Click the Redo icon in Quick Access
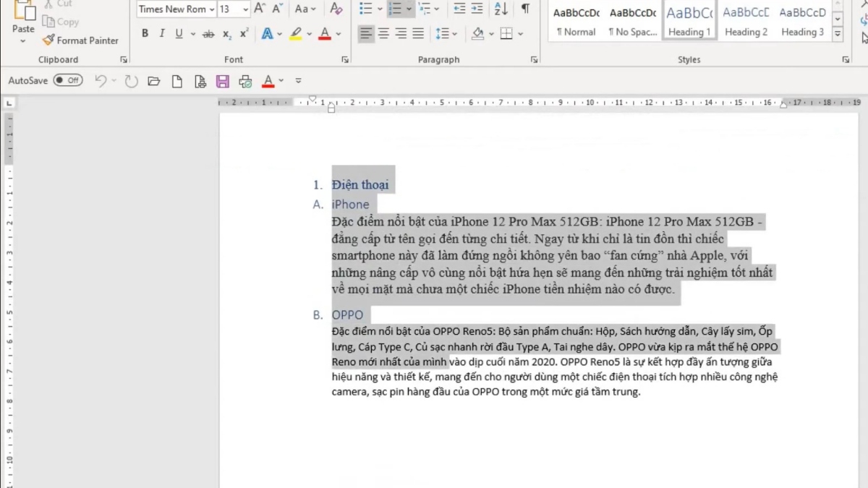This screenshot has height=488, width=868. coord(131,80)
